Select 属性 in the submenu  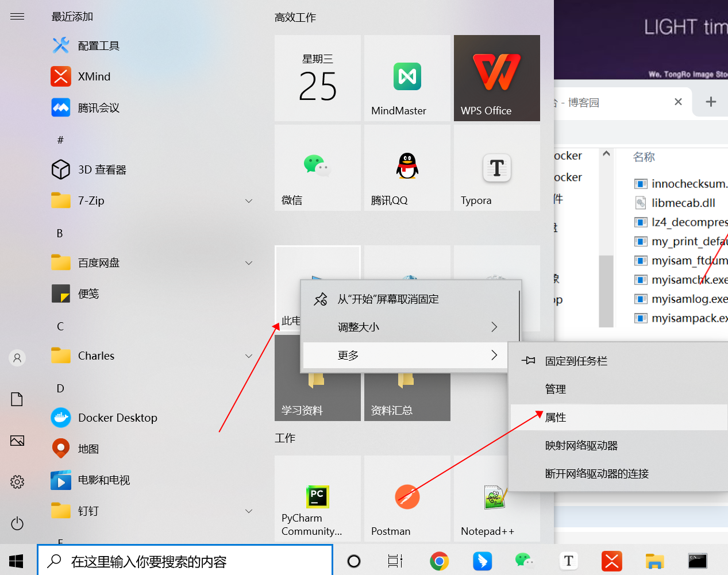click(x=619, y=417)
